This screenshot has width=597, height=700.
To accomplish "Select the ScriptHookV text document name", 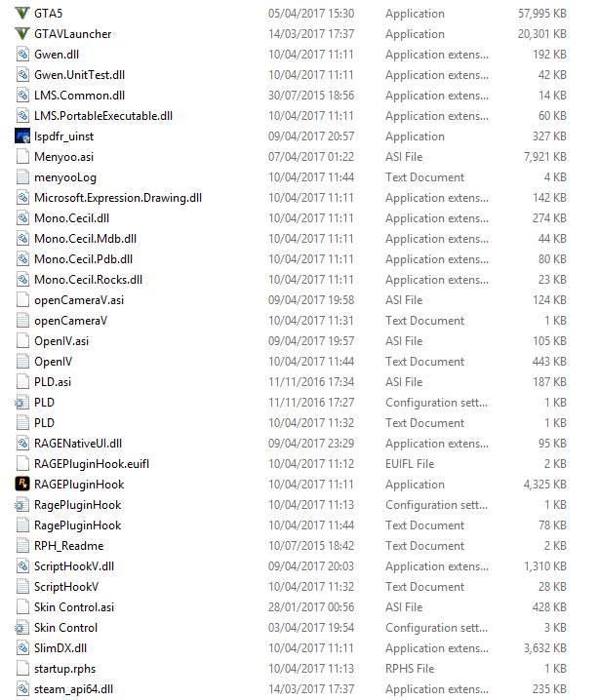I will (66, 587).
